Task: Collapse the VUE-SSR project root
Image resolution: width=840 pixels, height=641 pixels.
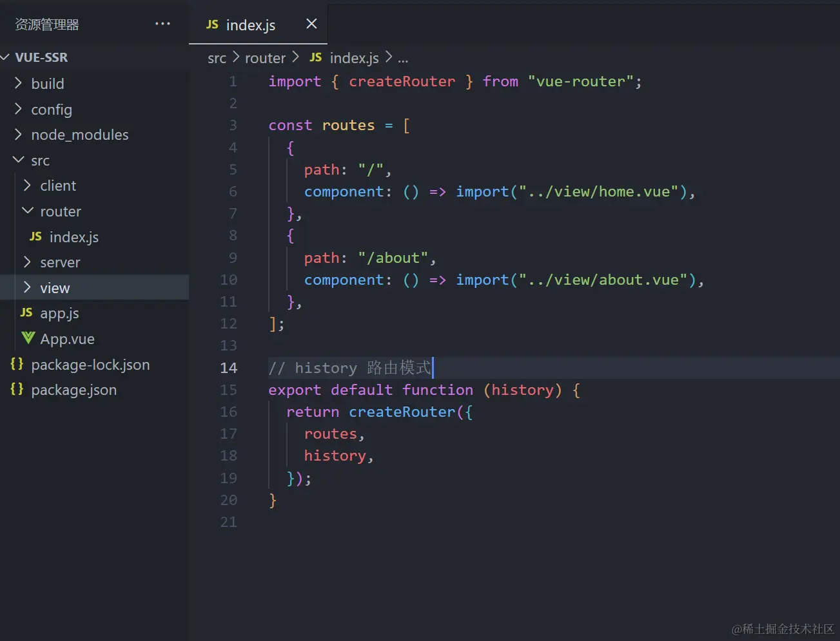Action: [x=5, y=57]
